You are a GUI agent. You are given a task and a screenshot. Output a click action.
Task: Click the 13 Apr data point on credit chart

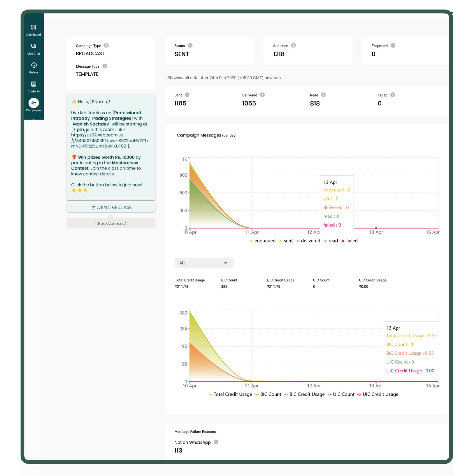[x=376, y=382]
